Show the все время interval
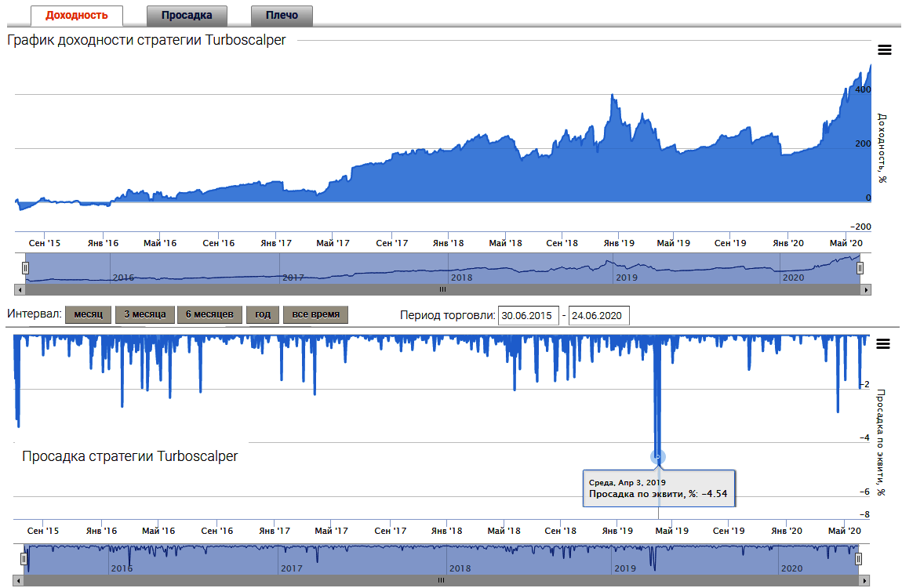 point(315,315)
